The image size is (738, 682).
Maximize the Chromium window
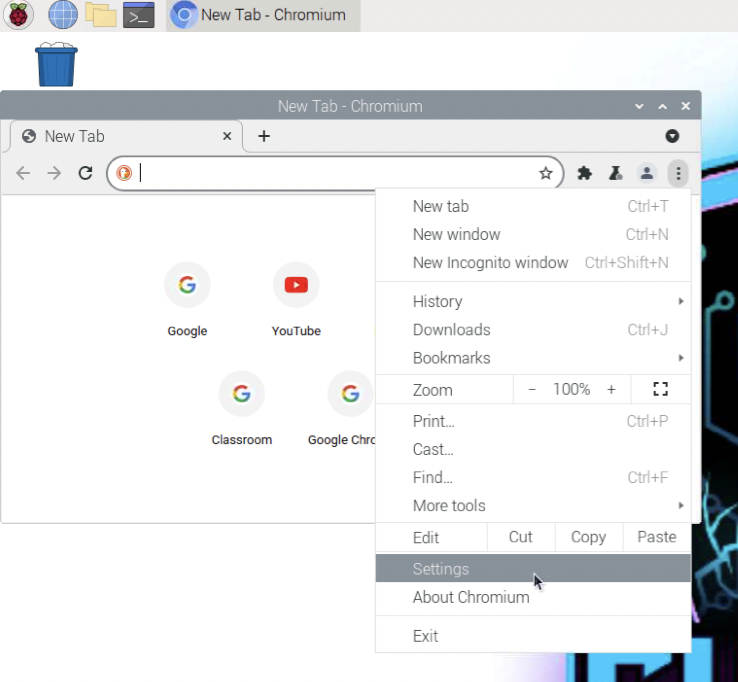click(x=662, y=106)
